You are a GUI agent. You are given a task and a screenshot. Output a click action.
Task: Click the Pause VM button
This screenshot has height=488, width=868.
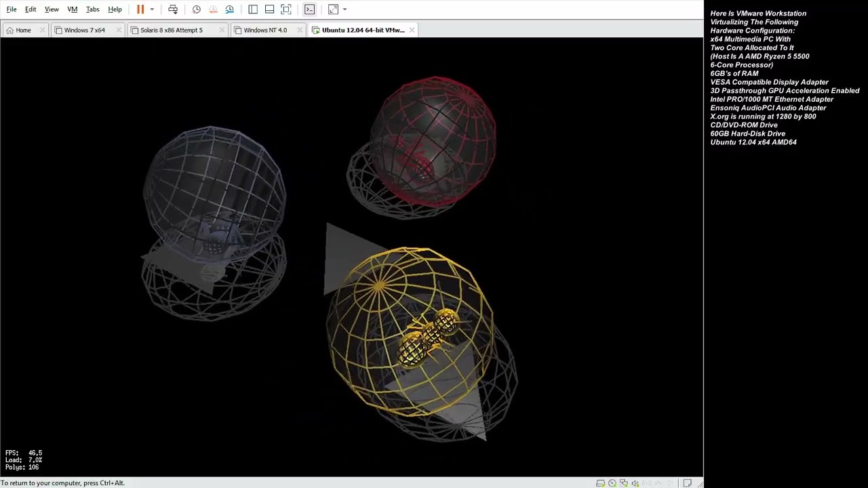tap(140, 9)
